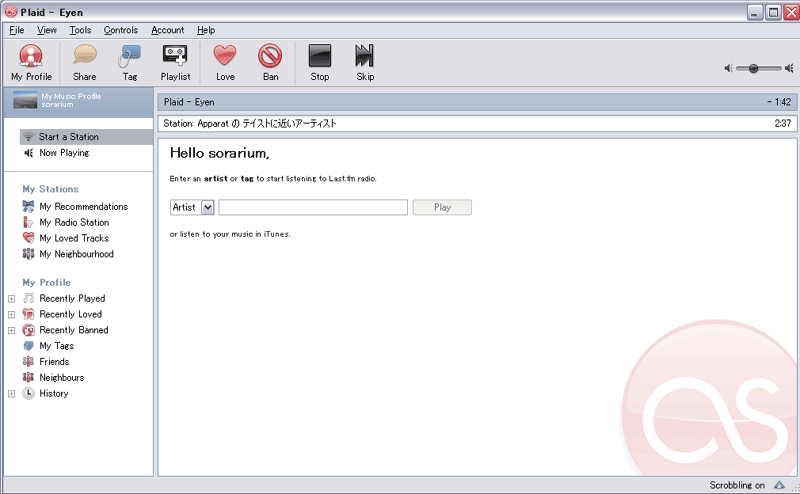Open the Friends list
This screenshot has height=494, width=800.
[54, 361]
